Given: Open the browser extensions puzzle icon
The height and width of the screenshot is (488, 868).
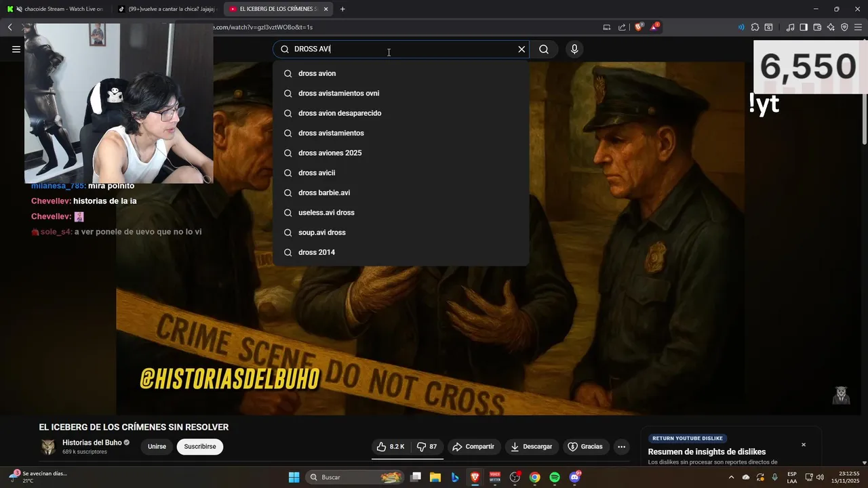Looking at the screenshot, I should click(x=755, y=27).
